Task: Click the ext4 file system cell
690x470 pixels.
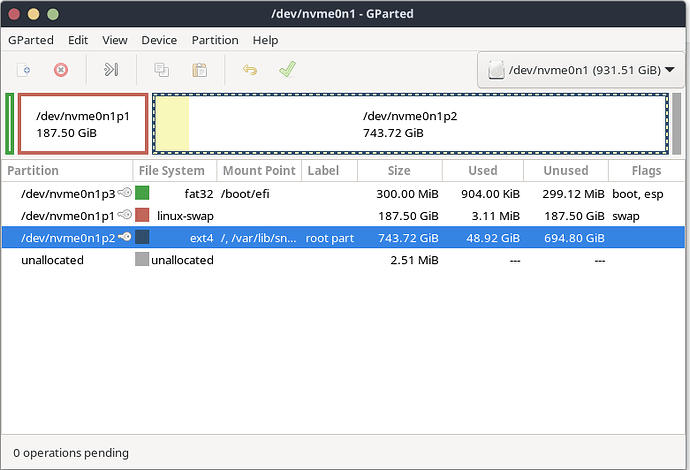Action: (202, 238)
